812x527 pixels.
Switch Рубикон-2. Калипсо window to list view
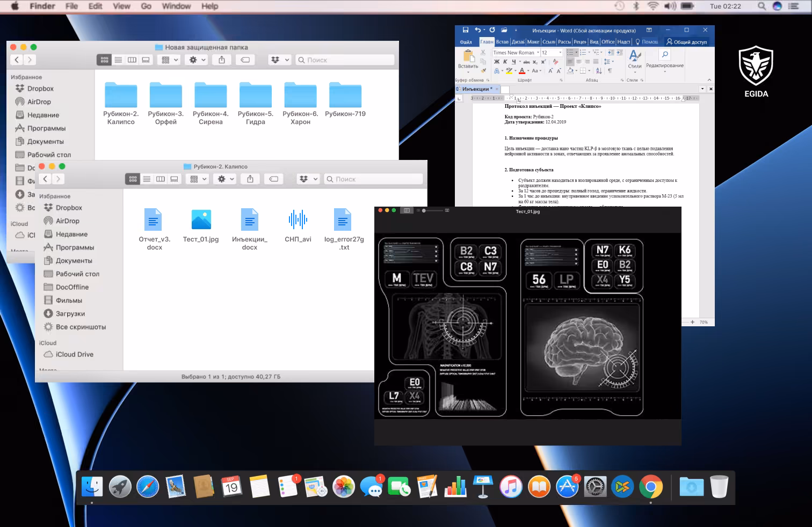click(x=147, y=179)
